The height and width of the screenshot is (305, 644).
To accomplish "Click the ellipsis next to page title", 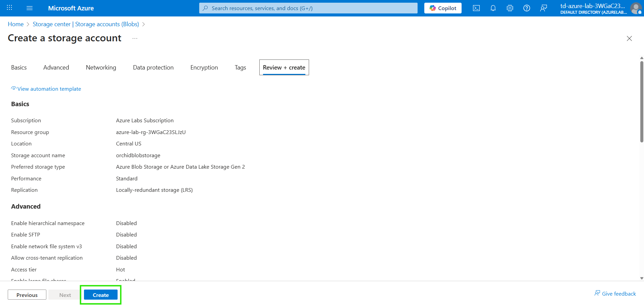I will click(x=135, y=39).
